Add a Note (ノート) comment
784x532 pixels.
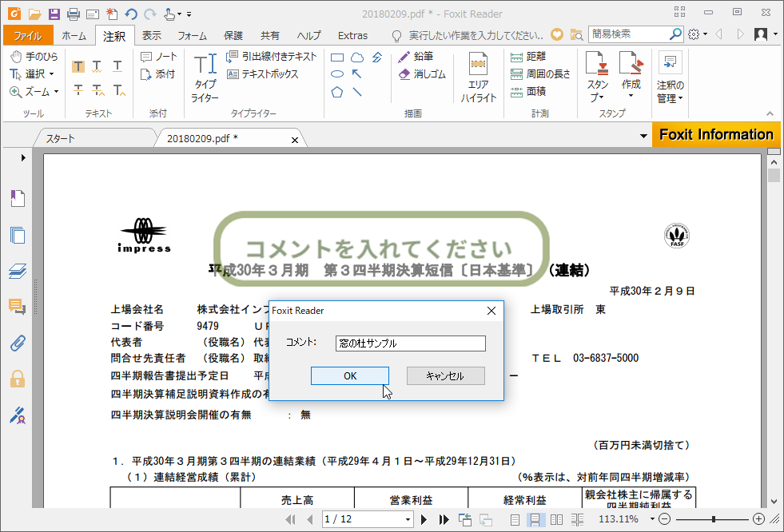(158, 57)
